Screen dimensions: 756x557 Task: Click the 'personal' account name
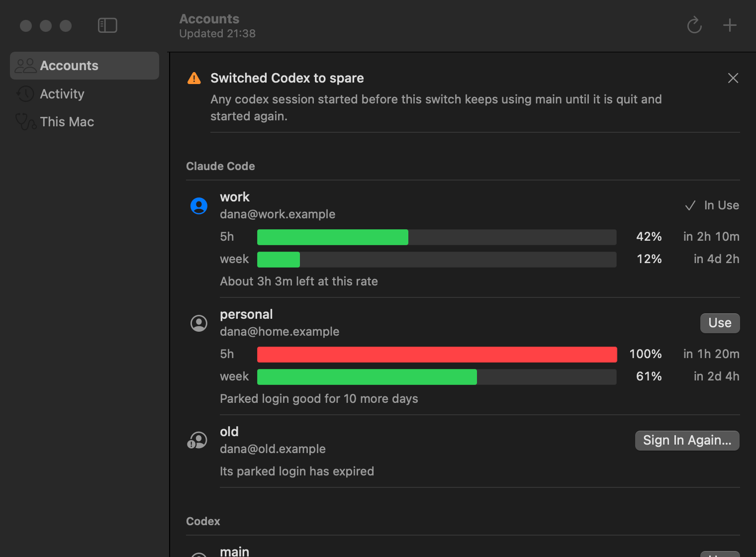(x=246, y=314)
